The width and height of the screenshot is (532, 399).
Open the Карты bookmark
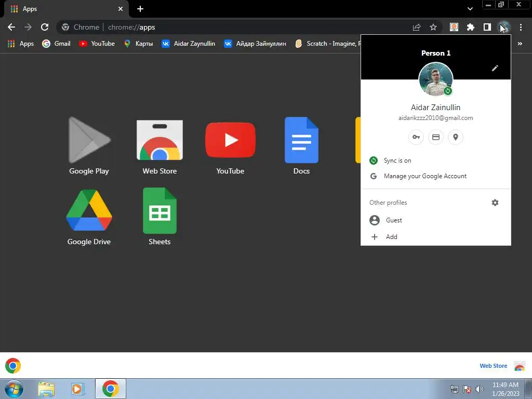[138, 44]
